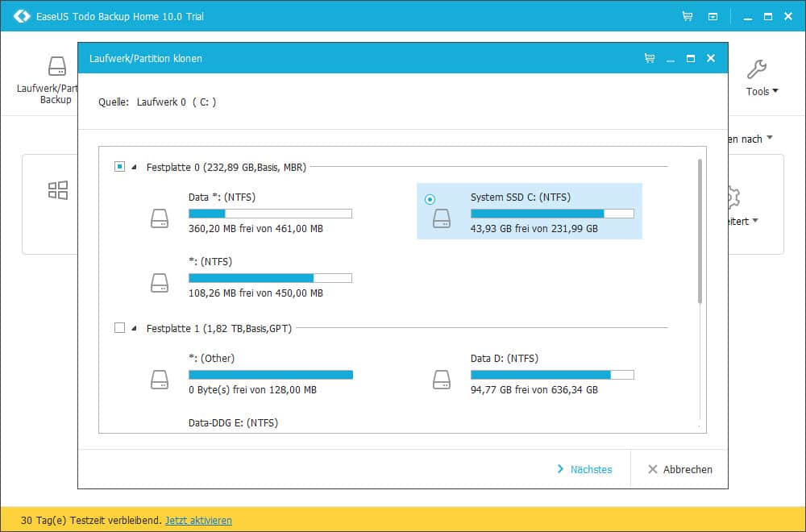Maximize the Laufwerk/Partition klonen dialog
The image size is (806, 532).
pos(691,58)
